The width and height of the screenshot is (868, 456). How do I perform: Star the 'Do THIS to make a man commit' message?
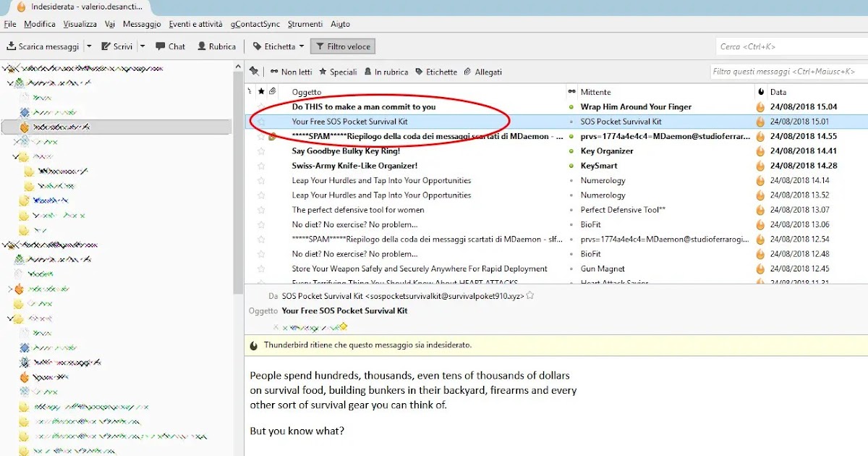(x=261, y=107)
